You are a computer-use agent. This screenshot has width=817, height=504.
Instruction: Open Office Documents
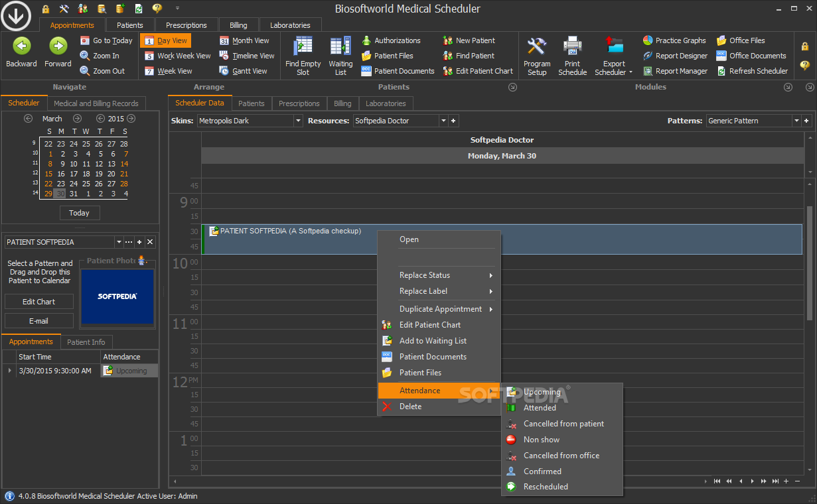pyautogui.click(x=751, y=56)
